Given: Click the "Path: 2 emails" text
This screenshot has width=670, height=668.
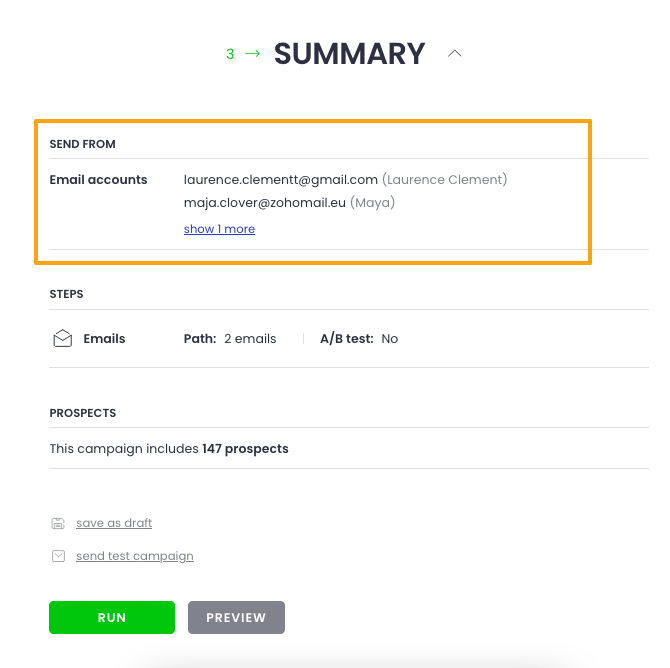Looking at the screenshot, I should coord(230,339).
